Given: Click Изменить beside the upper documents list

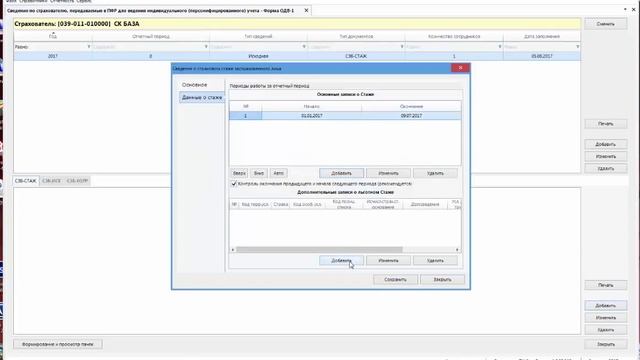Looking at the screenshot, I should point(606,156).
